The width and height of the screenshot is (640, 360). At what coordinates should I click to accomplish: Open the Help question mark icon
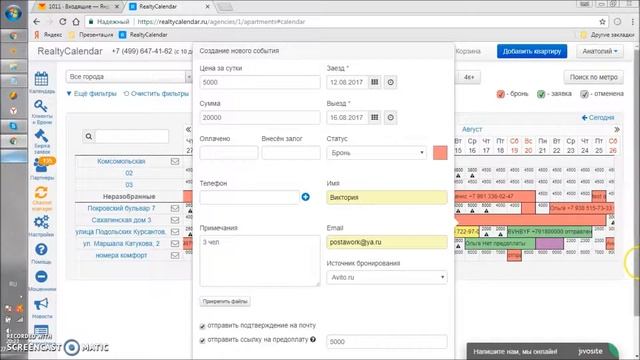tap(42, 253)
